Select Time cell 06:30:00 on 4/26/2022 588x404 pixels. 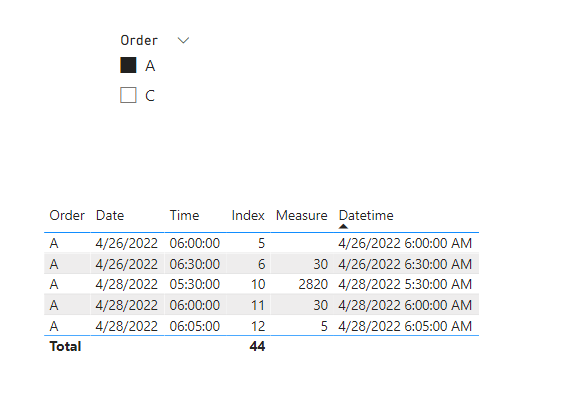pos(195,264)
